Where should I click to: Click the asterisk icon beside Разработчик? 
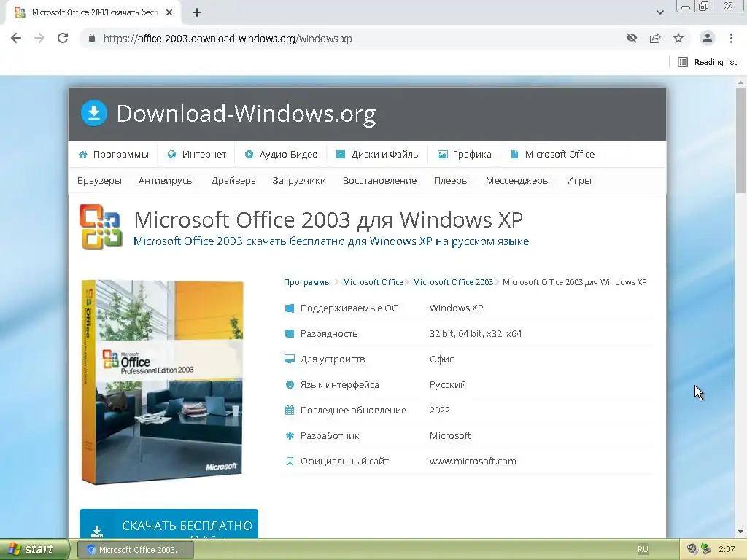point(290,436)
